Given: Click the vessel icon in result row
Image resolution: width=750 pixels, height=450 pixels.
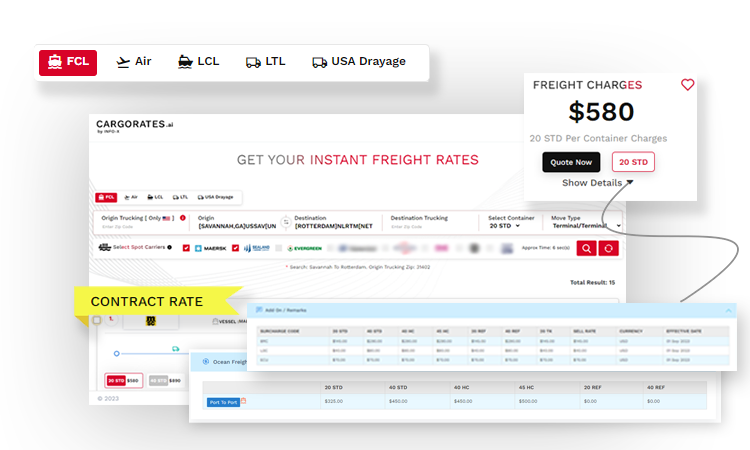Looking at the screenshot, I should tap(215, 321).
